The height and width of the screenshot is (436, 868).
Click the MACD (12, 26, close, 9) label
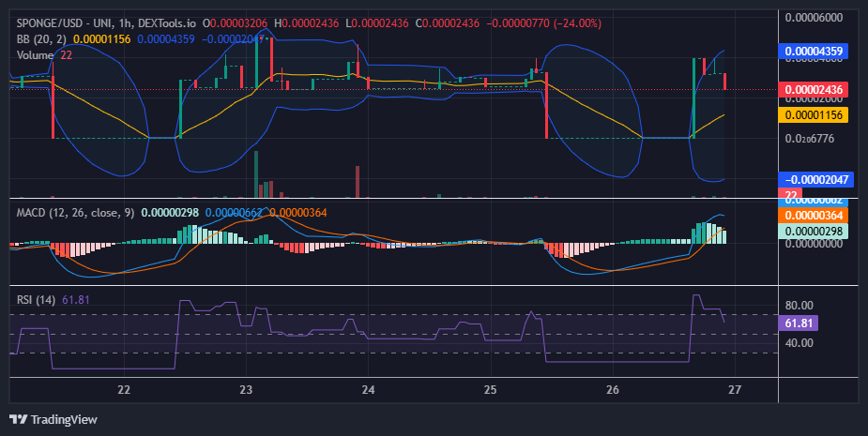[75, 213]
